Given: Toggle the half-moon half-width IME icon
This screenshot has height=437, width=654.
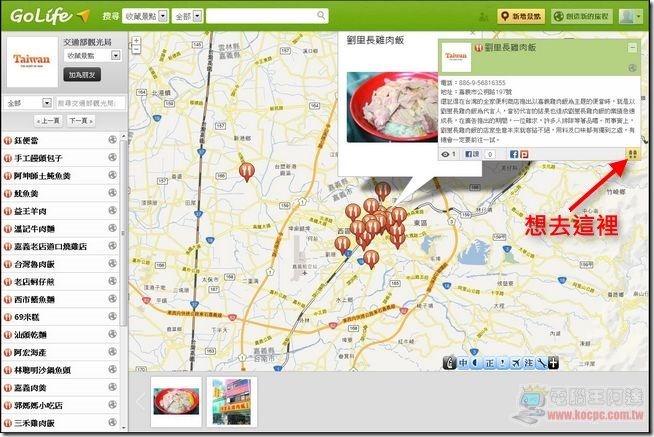Looking at the screenshot, I should pos(476,363).
